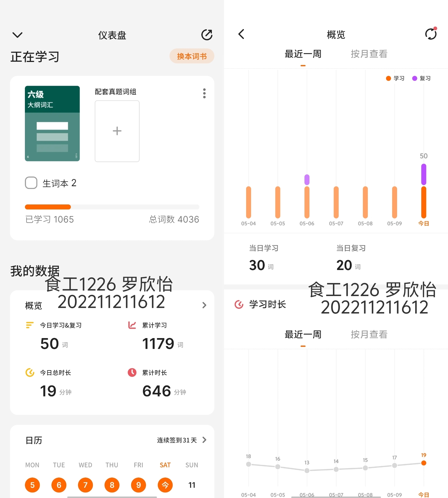The height and width of the screenshot is (498, 448).
Task: Go back from the 概览 page
Action: coord(241,34)
